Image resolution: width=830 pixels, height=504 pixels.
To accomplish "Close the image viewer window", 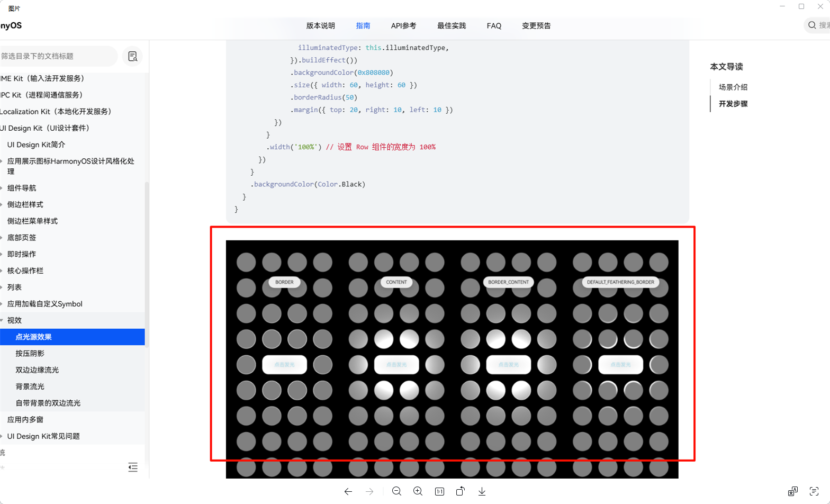I will (x=820, y=6).
